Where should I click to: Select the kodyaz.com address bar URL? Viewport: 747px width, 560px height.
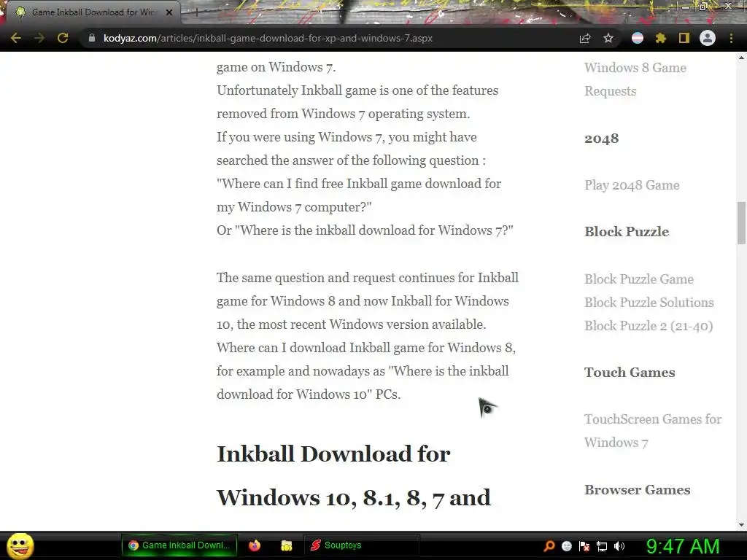point(268,38)
